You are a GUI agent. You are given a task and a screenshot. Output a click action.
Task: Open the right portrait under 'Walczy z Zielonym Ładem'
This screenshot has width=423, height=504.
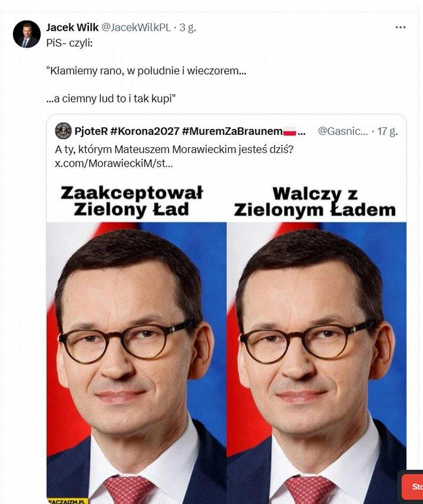[x=316, y=363]
